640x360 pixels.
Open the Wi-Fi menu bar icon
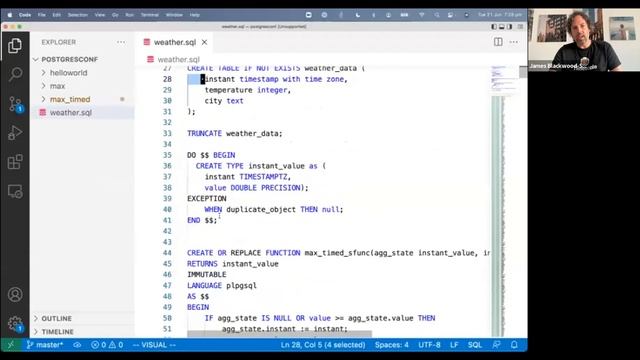pos(422,15)
